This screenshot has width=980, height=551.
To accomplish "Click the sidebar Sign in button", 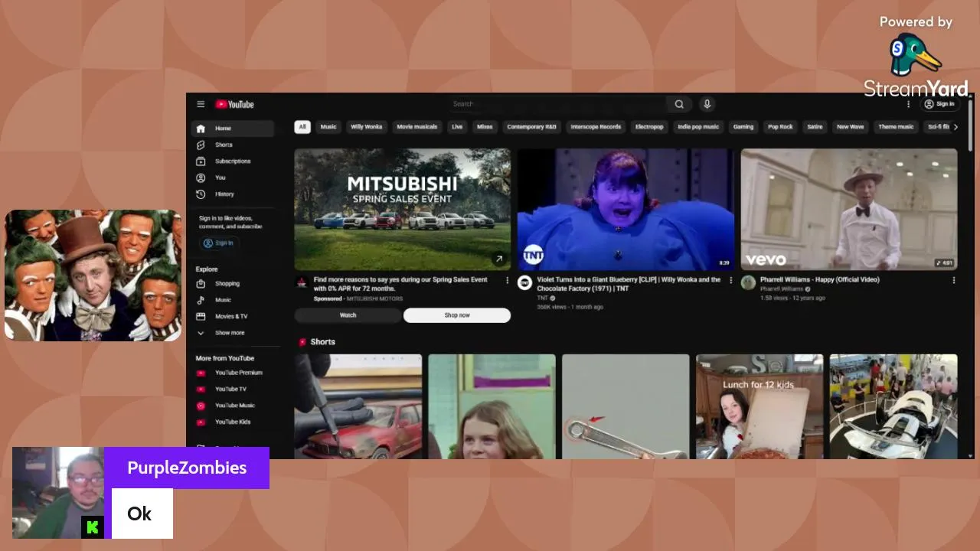I will [218, 243].
